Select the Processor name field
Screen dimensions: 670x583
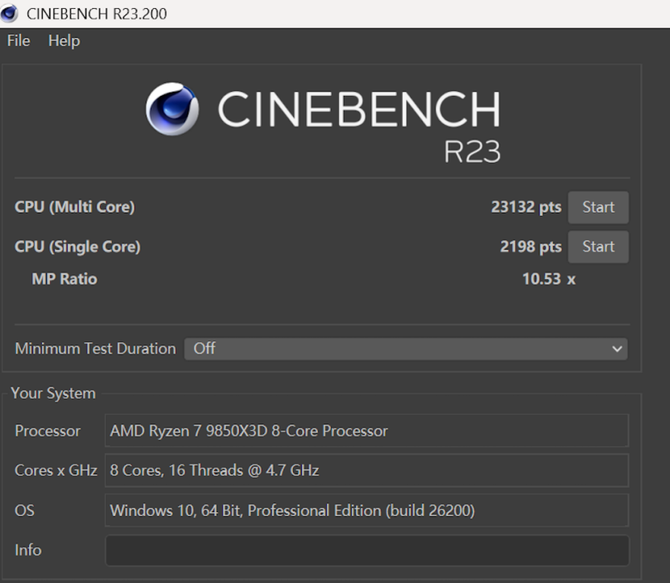tap(366, 431)
